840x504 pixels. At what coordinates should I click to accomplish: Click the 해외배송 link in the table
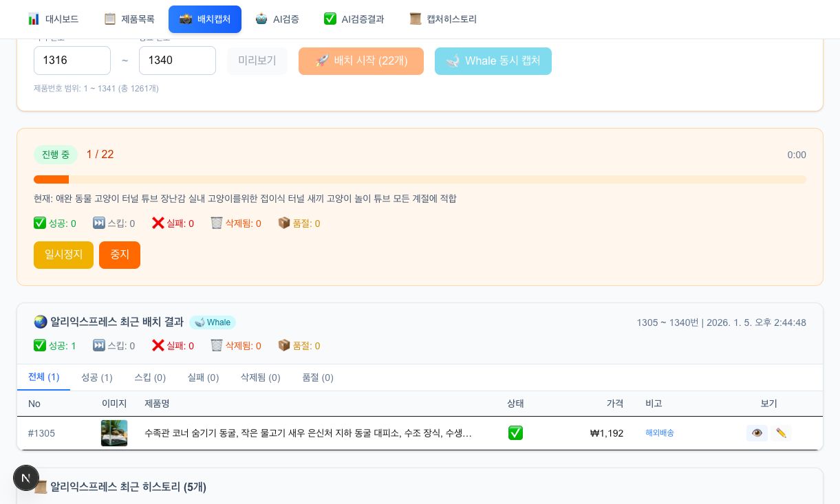coord(659,433)
